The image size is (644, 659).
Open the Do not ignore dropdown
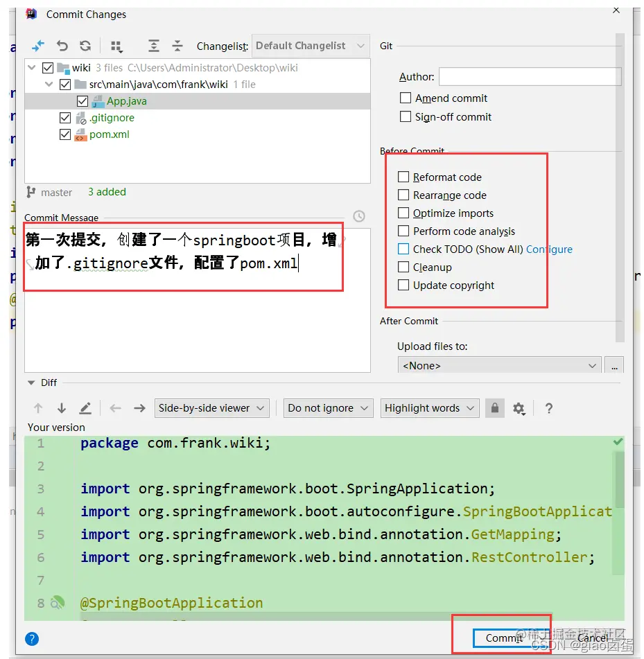[x=329, y=408]
